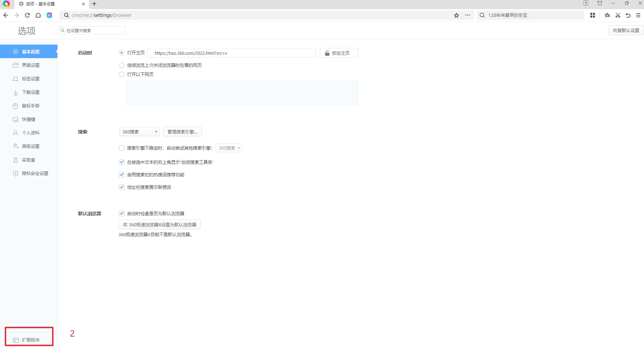Open 快捷键 in the sidebar
This screenshot has width=644, height=347.
click(x=29, y=119)
